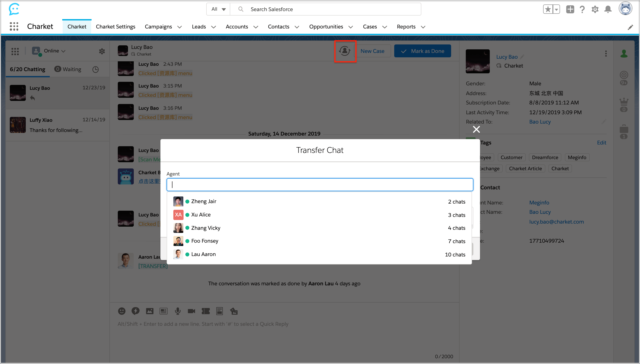
Task: Open Lucy Bao profile link
Action: tap(507, 57)
